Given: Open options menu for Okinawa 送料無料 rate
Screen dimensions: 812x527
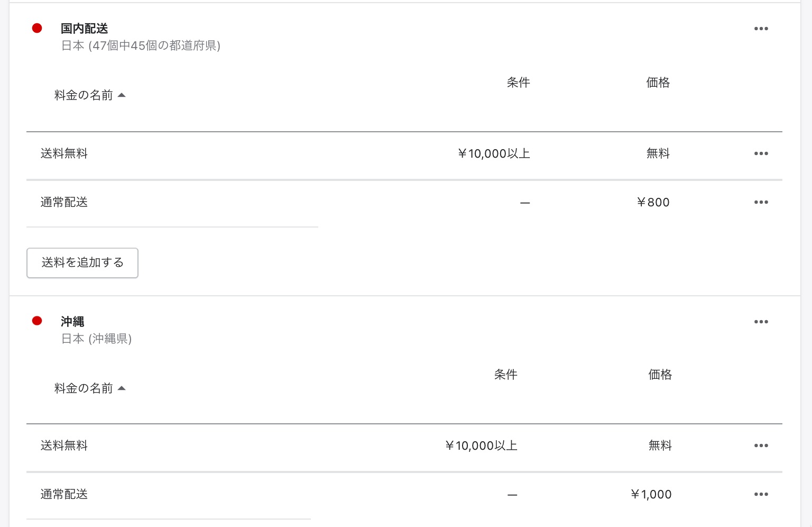Looking at the screenshot, I should coord(761,446).
